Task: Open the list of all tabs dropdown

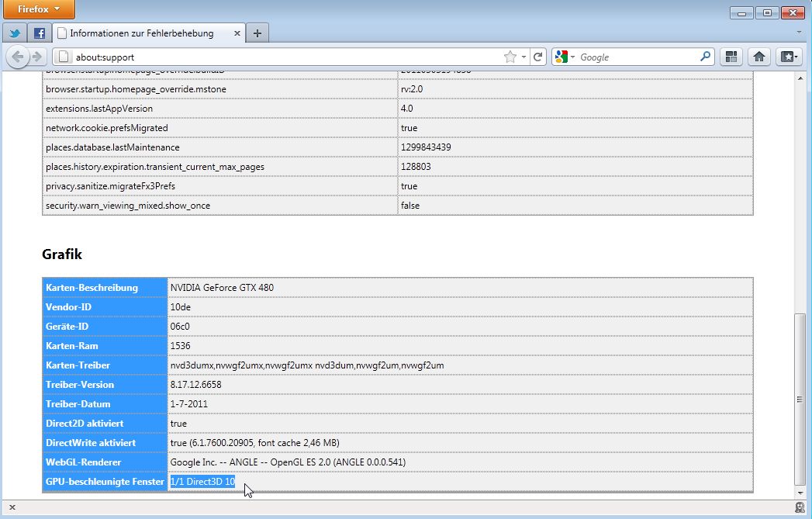Action: coord(799,33)
